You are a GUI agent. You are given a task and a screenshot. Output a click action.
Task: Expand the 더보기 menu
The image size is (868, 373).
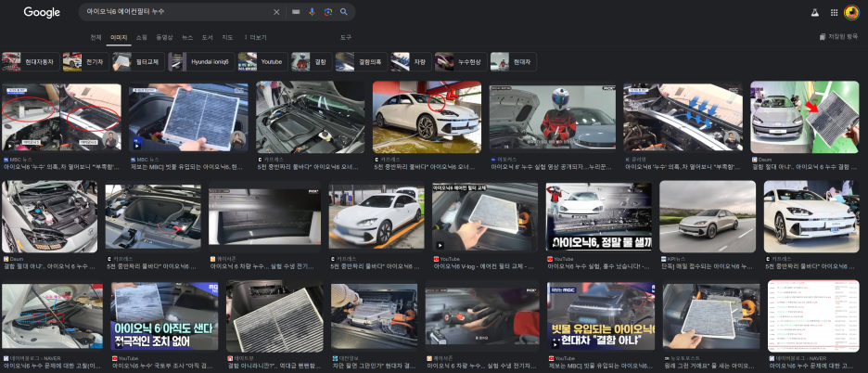255,37
